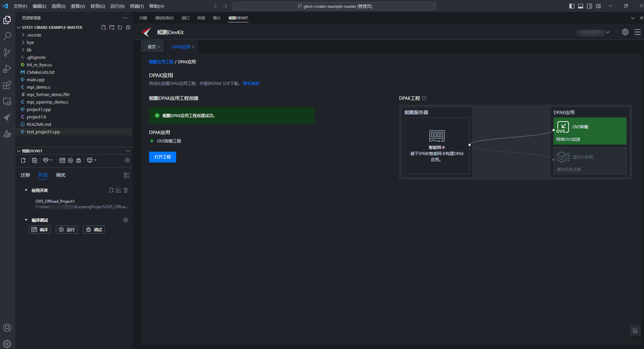Click DevKit toolbar import project icon
The image size is (644, 349).
[x=35, y=160]
